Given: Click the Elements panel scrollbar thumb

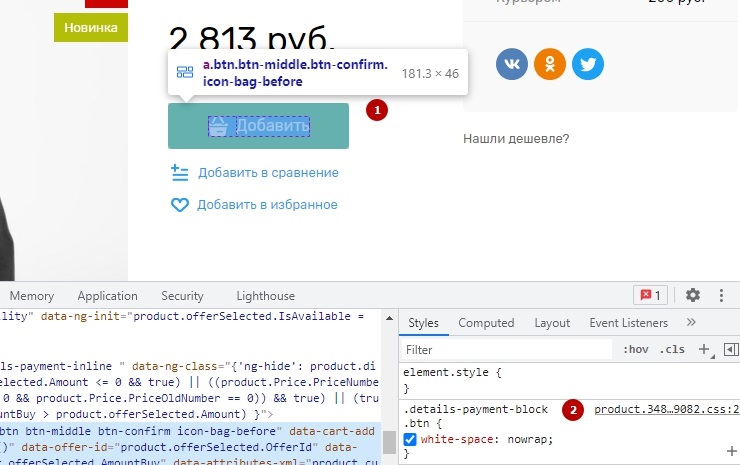Looking at the screenshot, I should click(389, 442).
